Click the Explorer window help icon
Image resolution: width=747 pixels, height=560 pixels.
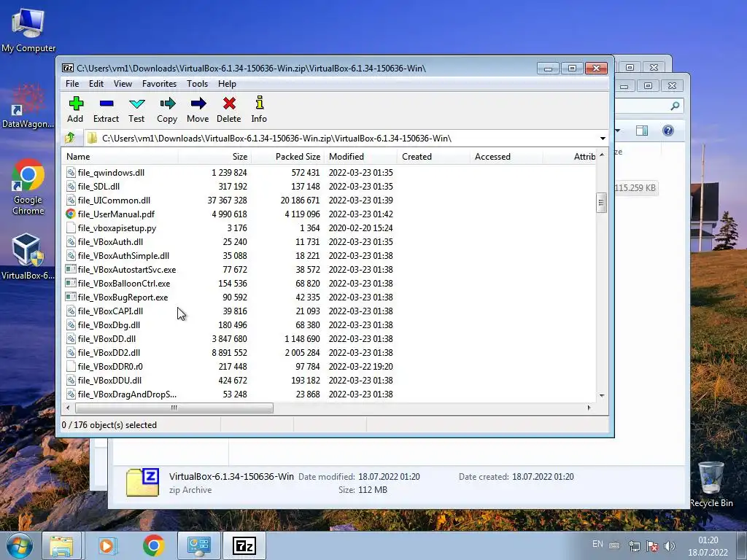click(668, 131)
